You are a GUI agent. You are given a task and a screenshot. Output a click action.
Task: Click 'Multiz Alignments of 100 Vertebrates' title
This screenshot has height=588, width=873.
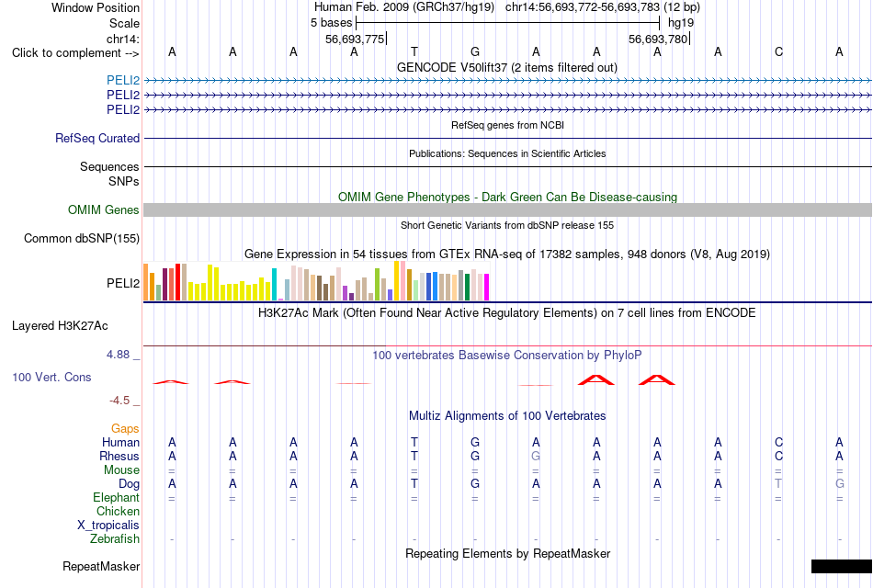click(507, 415)
